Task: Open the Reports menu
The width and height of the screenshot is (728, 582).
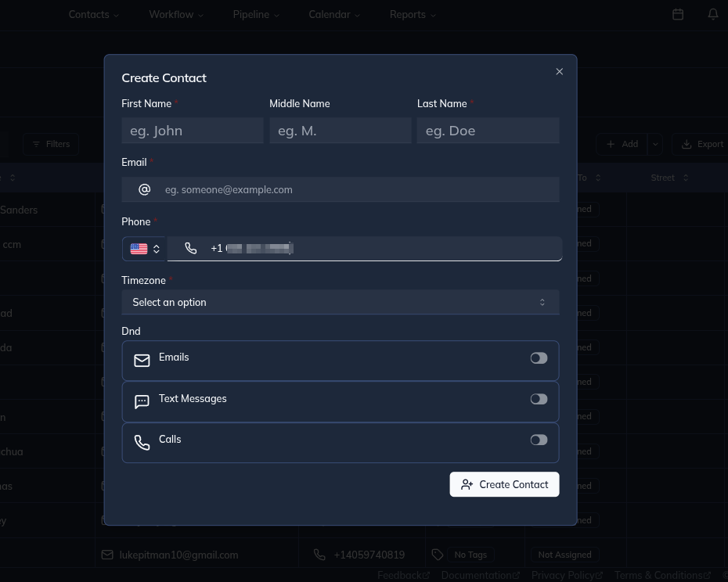Action: click(412, 14)
